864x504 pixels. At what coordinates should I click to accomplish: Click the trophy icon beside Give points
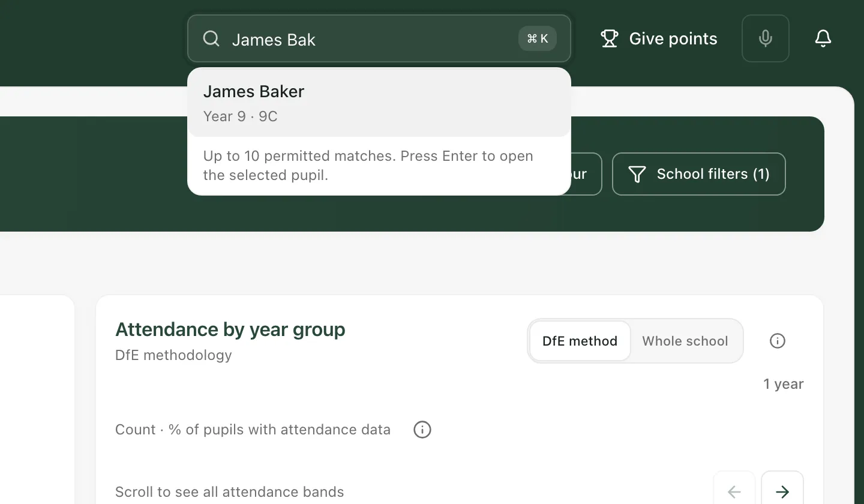click(x=610, y=39)
